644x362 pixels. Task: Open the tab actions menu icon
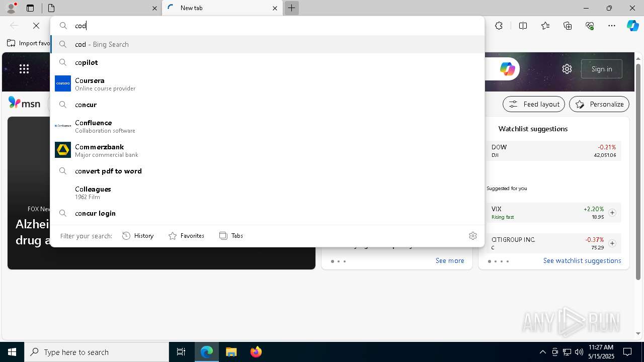point(30,8)
